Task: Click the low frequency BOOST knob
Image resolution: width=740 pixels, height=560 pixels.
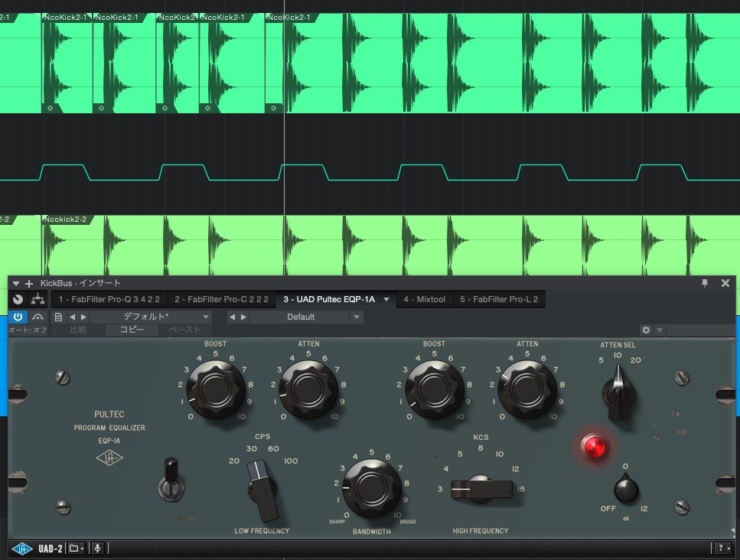Action: pyautogui.click(x=216, y=389)
